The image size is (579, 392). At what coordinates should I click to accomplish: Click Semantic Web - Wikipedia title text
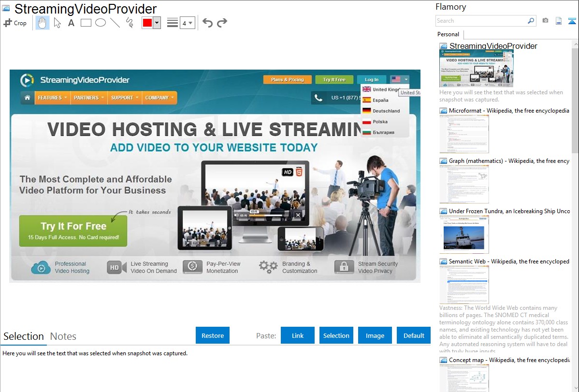(509, 261)
